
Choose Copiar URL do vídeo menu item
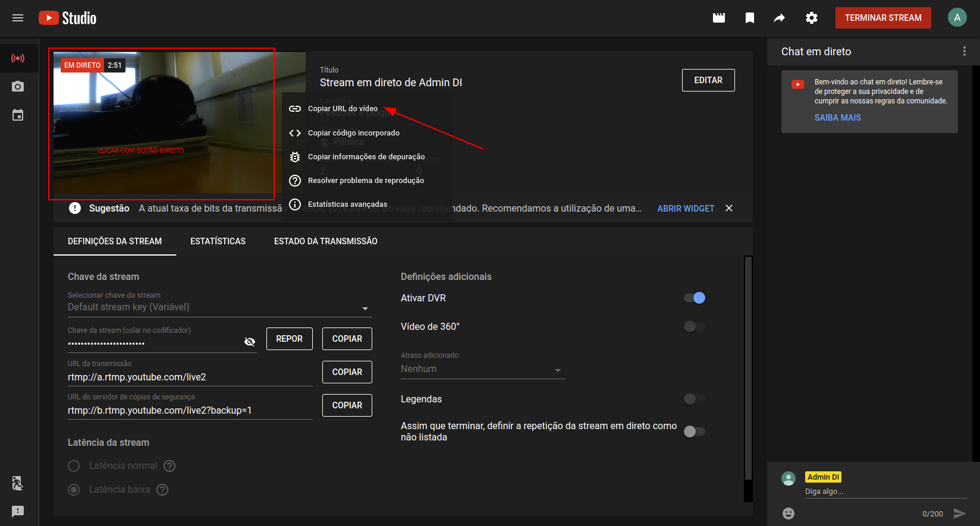tap(367, 109)
